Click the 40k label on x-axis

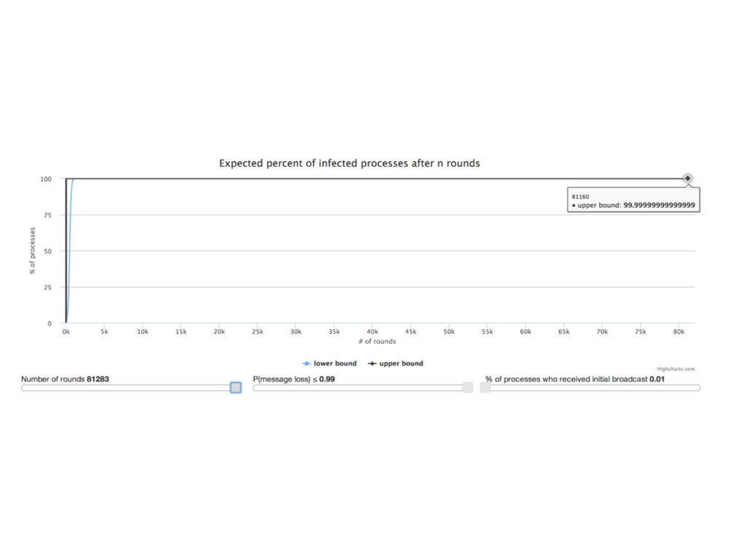(372, 332)
